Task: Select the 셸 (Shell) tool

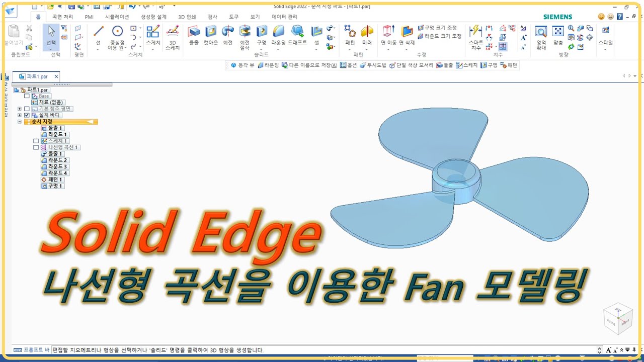Action: point(316,35)
